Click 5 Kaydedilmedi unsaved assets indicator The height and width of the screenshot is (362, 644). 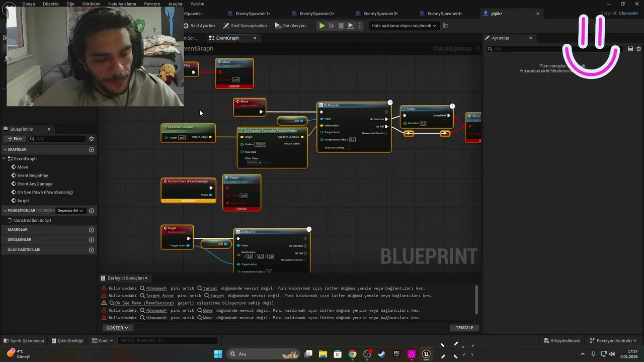562,340
